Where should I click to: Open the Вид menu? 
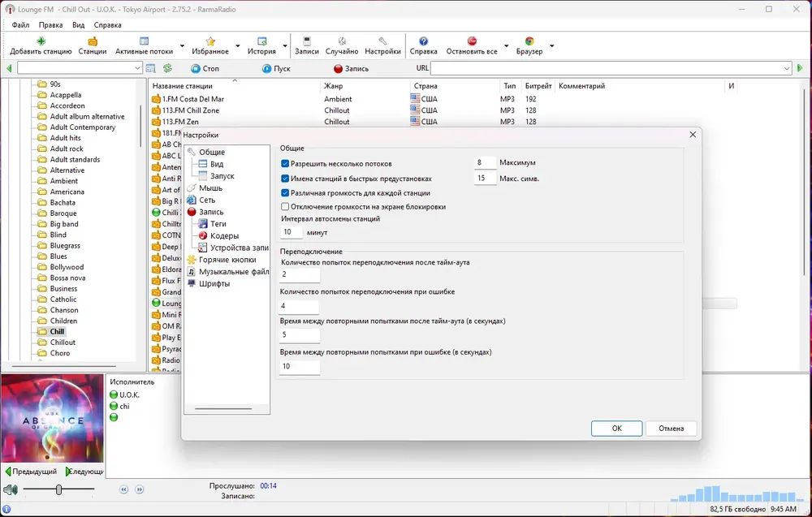[78, 25]
